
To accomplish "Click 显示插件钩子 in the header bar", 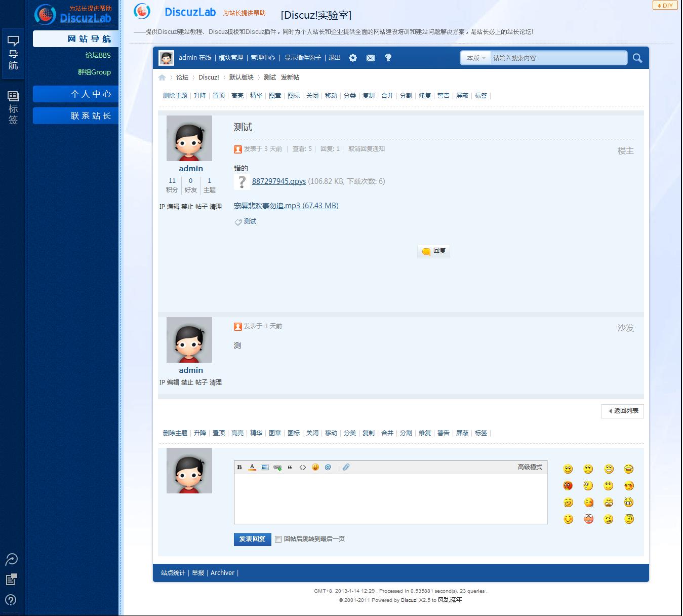I will (x=302, y=58).
